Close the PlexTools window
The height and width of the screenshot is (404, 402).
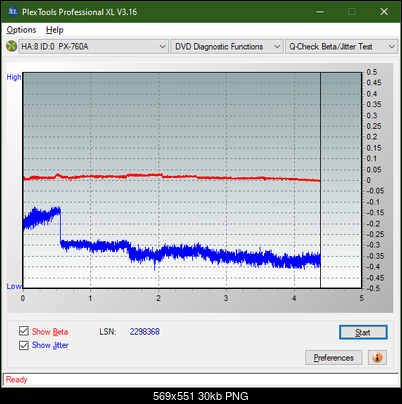click(x=384, y=12)
